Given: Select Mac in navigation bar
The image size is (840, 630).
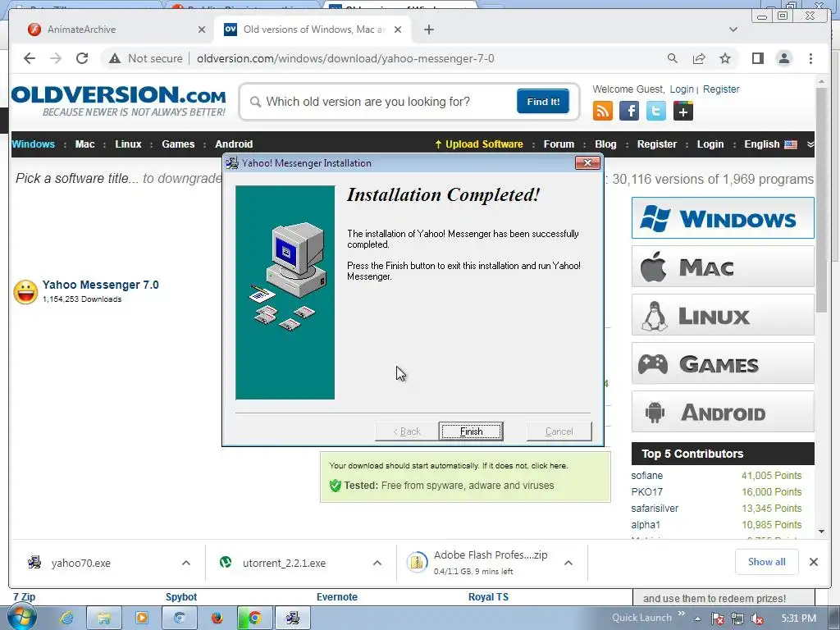Looking at the screenshot, I should click(84, 144).
